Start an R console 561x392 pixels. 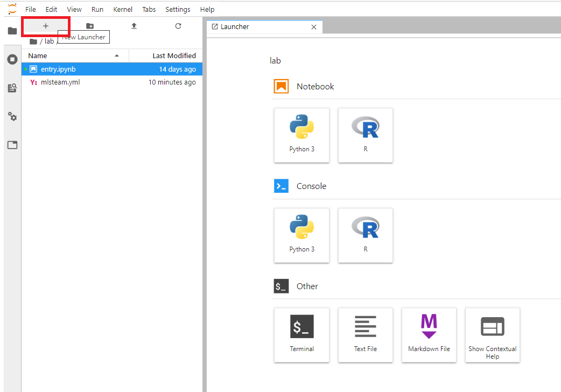click(365, 235)
